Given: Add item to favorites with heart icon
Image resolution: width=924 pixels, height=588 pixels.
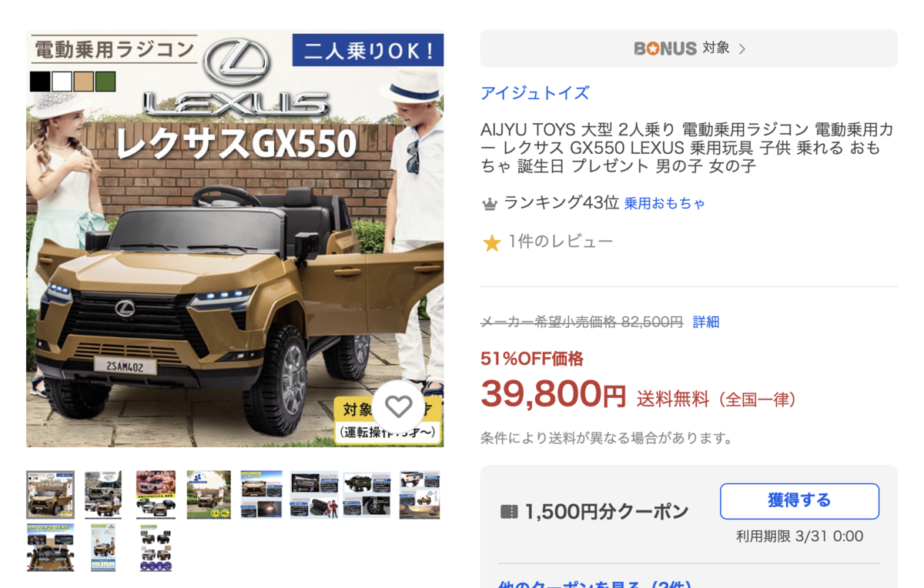Looking at the screenshot, I should (x=399, y=406).
